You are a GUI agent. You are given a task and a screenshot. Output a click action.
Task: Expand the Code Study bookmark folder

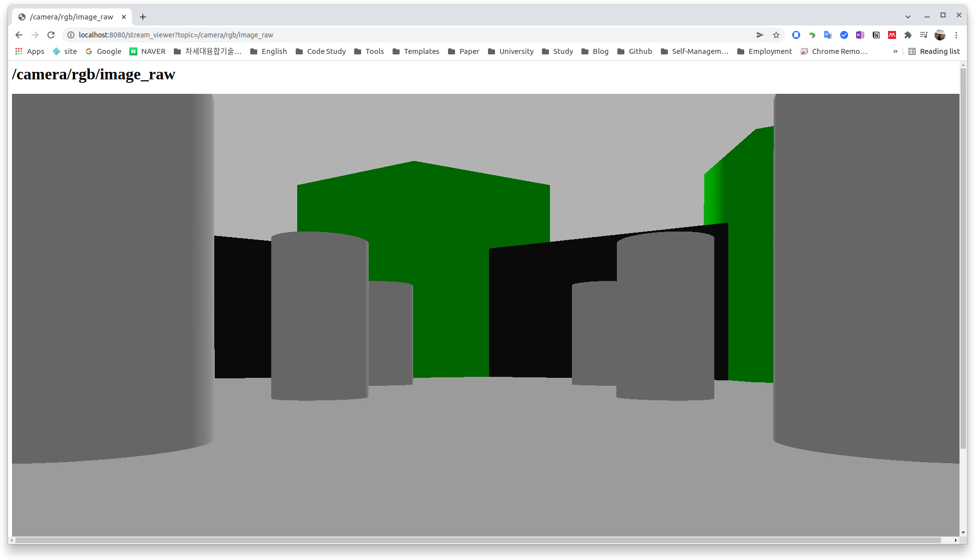click(x=321, y=51)
